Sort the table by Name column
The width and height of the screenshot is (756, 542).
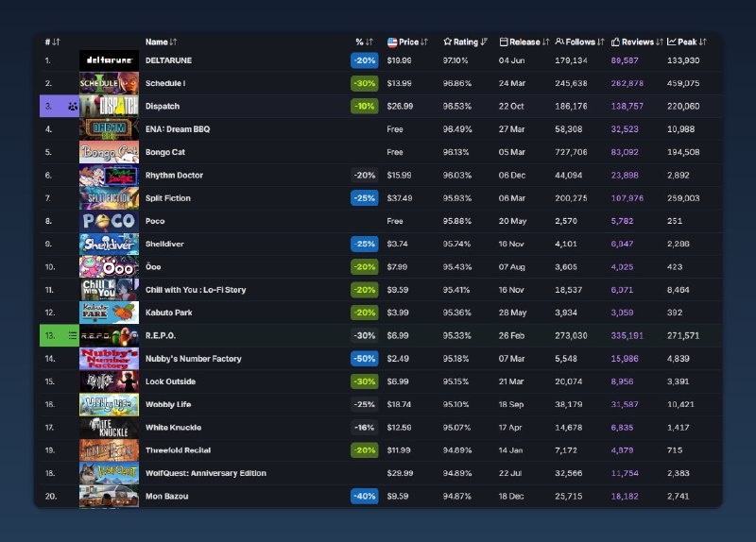(161, 42)
